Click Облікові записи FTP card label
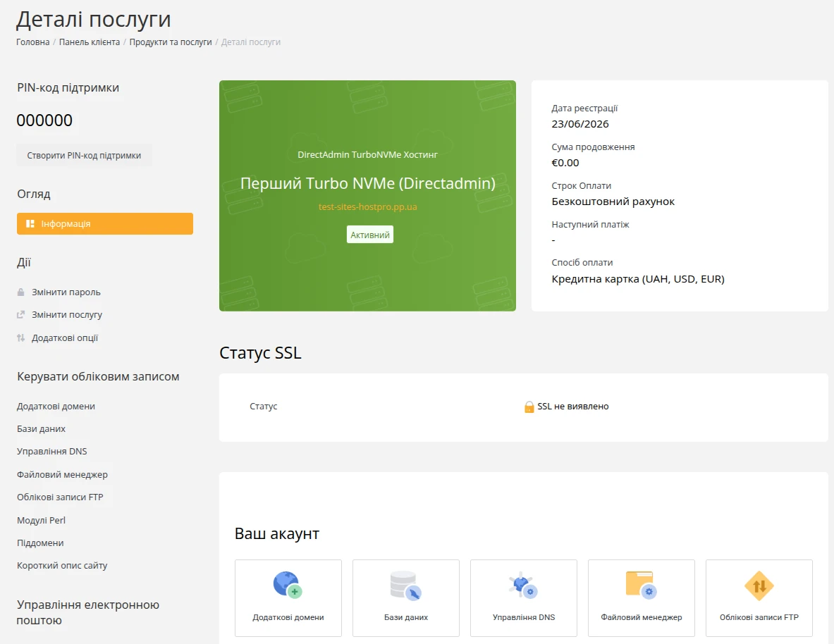The width and height of the screenshot is (834, 644). (759, 617)
